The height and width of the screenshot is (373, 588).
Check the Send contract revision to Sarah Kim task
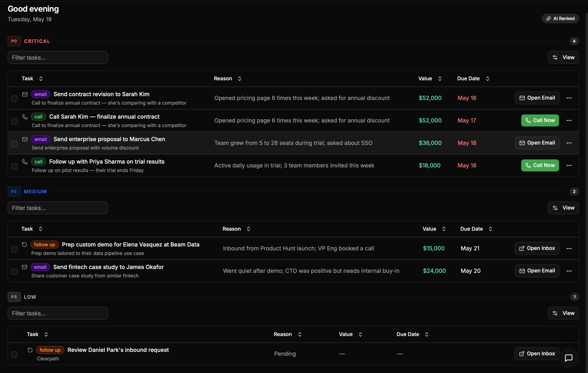tap(14, 99)
